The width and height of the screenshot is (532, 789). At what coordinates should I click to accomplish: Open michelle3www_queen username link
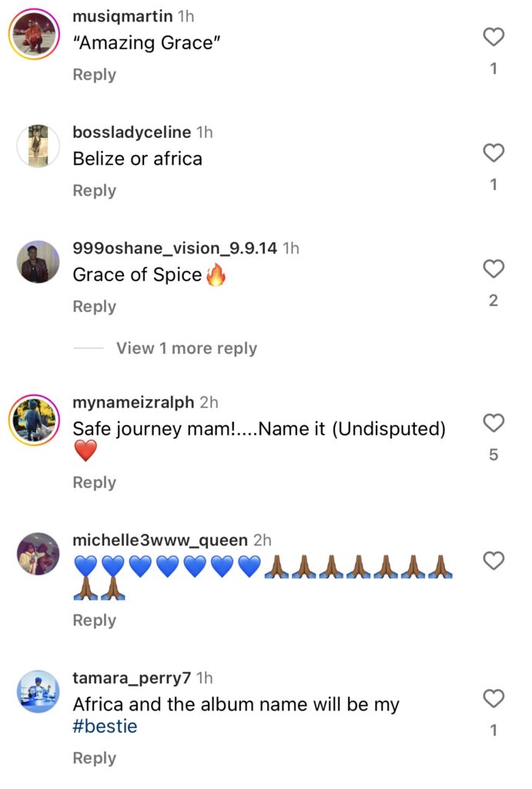[x=160, y=540]
